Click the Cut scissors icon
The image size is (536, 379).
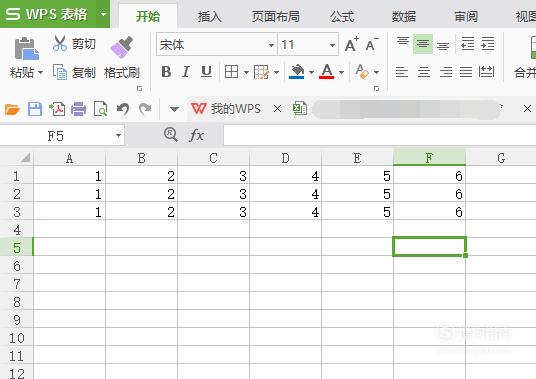pyautogui.click(x=60, y=44)
